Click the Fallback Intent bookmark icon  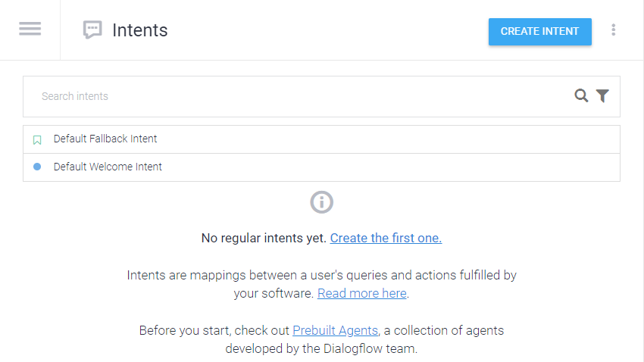click(37, 139)
